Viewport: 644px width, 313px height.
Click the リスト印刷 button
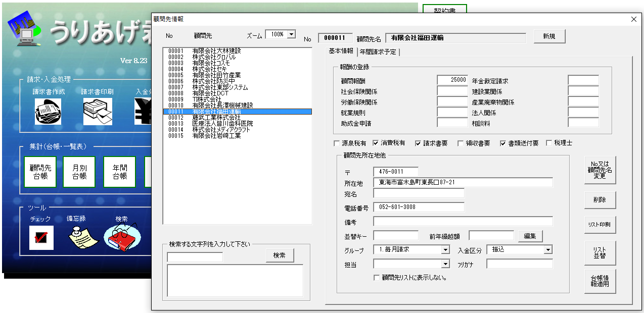600,225
